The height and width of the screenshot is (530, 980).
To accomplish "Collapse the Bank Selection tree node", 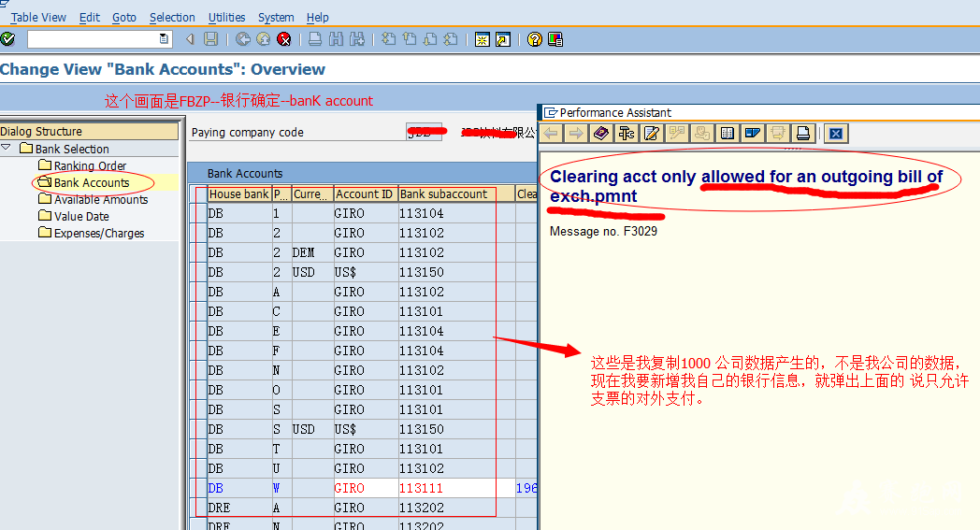I will click(x=7, y=148).
